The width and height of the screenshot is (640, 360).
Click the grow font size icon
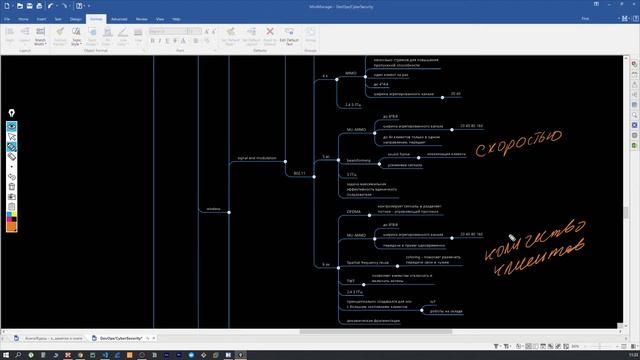pos(207,31)
